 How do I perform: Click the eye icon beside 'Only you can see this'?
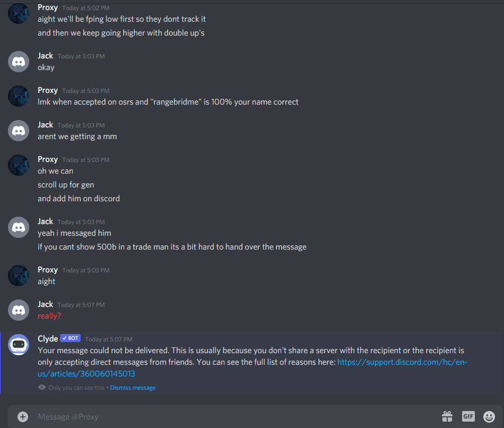42,387
